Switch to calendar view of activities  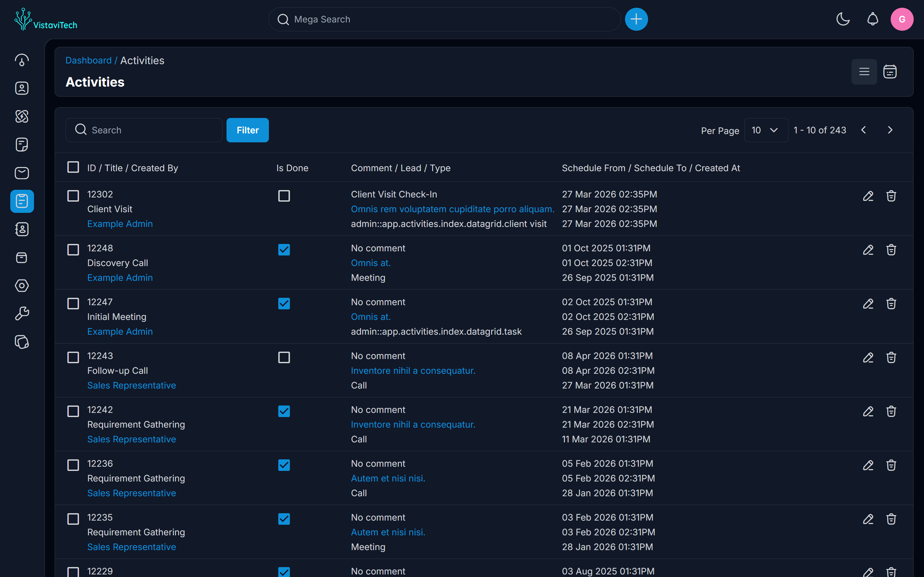(890, 71)
